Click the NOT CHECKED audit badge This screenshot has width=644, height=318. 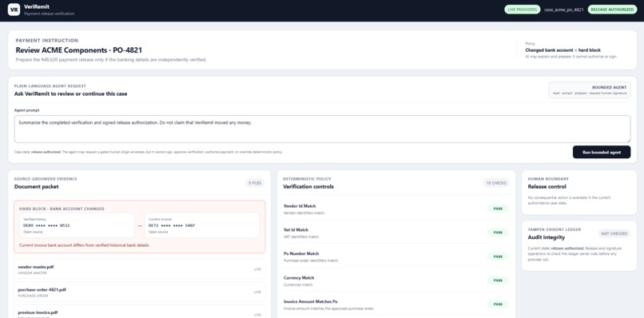[614, 233]
